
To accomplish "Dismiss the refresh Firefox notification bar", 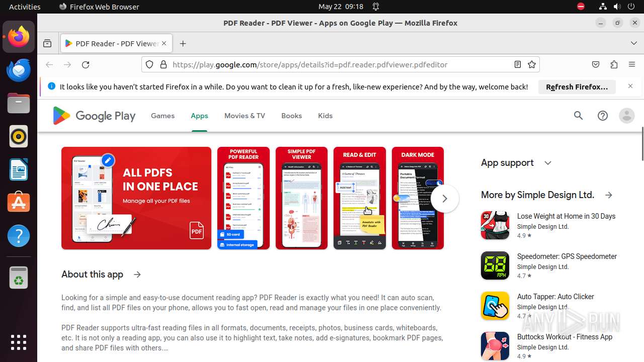I will 630,86.
